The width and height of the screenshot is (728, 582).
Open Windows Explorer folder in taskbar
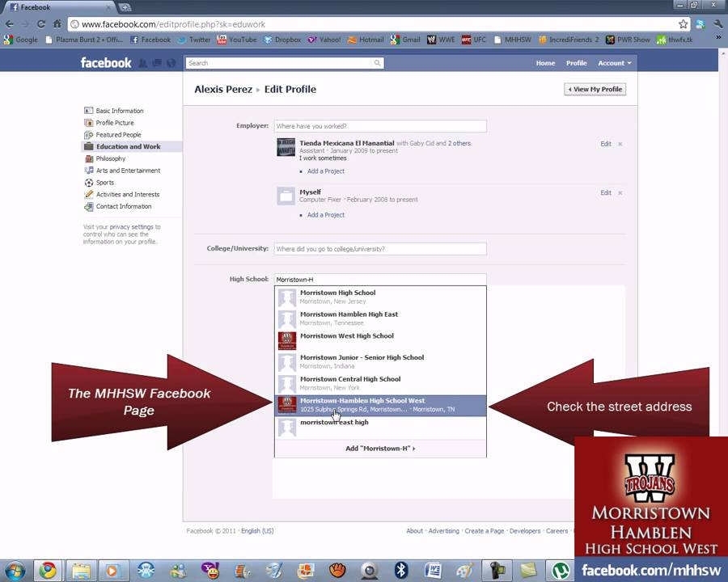tap(80, 571)
